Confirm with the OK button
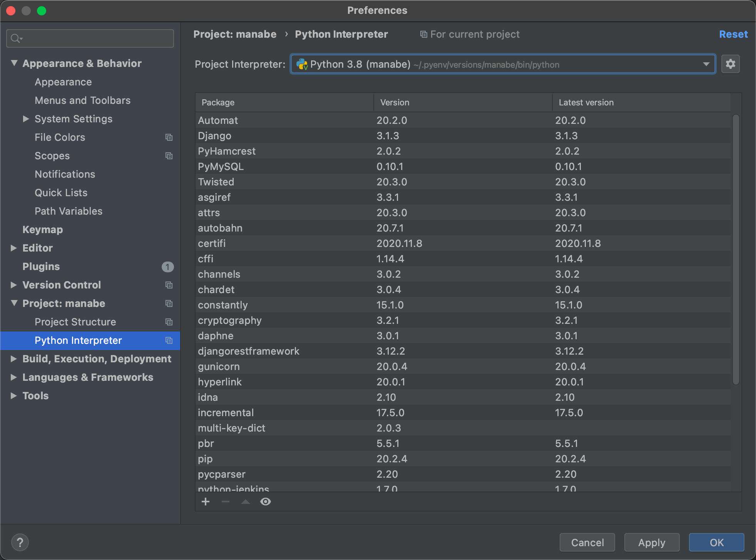 click(x=716, y=542)
